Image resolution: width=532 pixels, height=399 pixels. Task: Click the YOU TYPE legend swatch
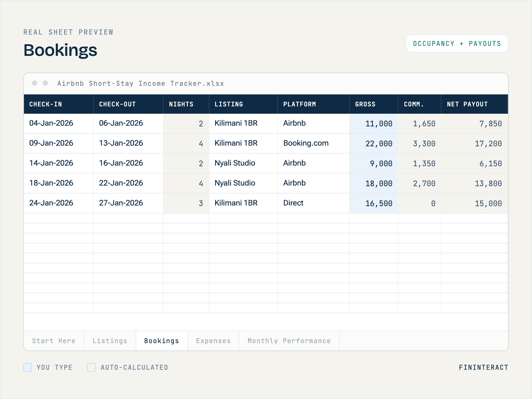[x=28, y=367]
